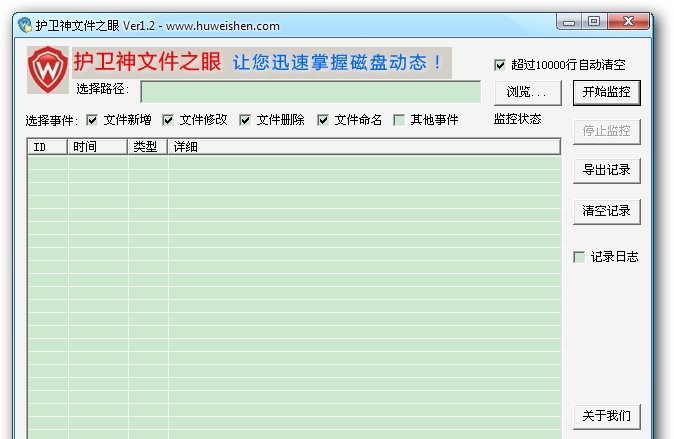Uncheck the 文件命名 event checkbox

pos(322,120)
